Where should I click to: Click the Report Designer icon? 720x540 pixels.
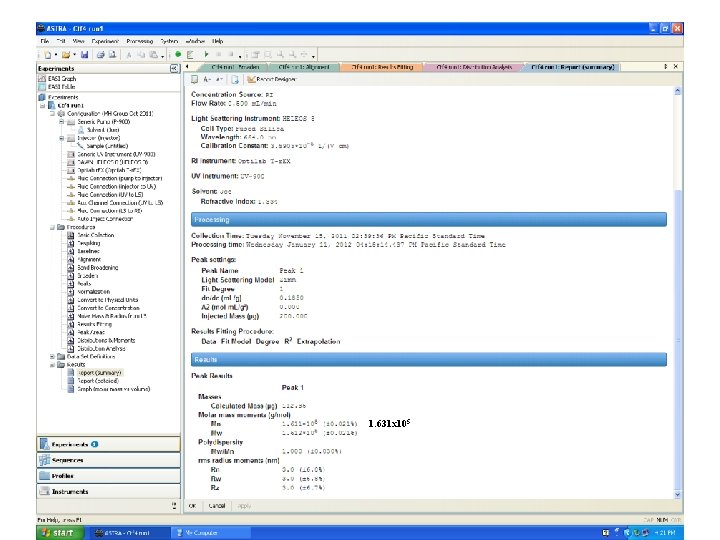(x=271, y=79)
